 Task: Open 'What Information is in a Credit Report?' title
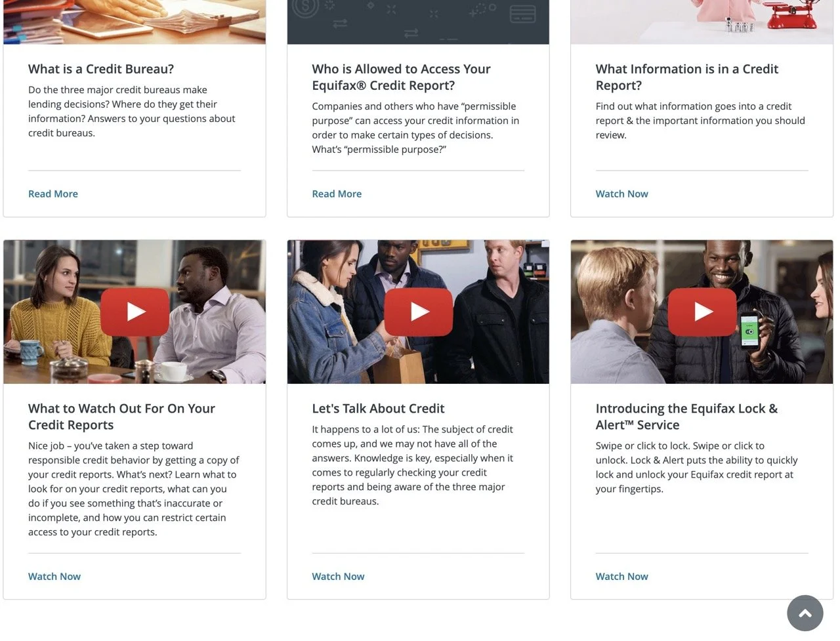(686, 77)
